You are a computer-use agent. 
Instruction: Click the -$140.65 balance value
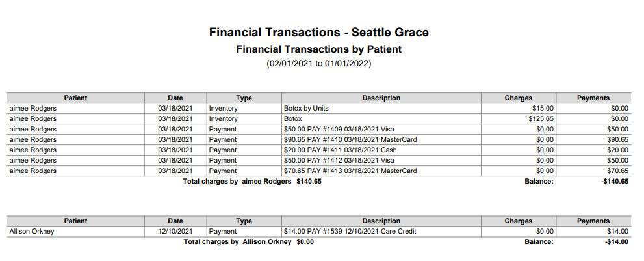(x=615, y=181)
